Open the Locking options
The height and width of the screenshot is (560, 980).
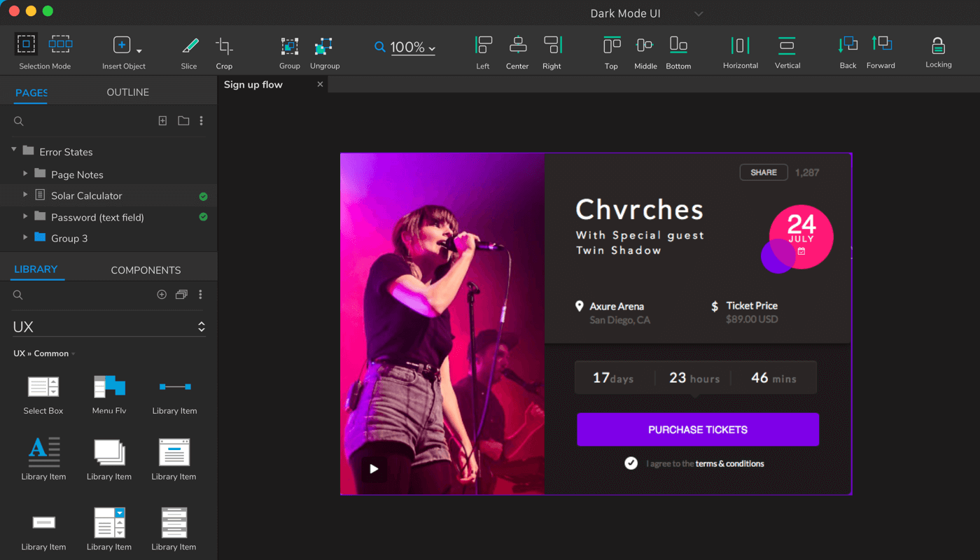point(938,43)
